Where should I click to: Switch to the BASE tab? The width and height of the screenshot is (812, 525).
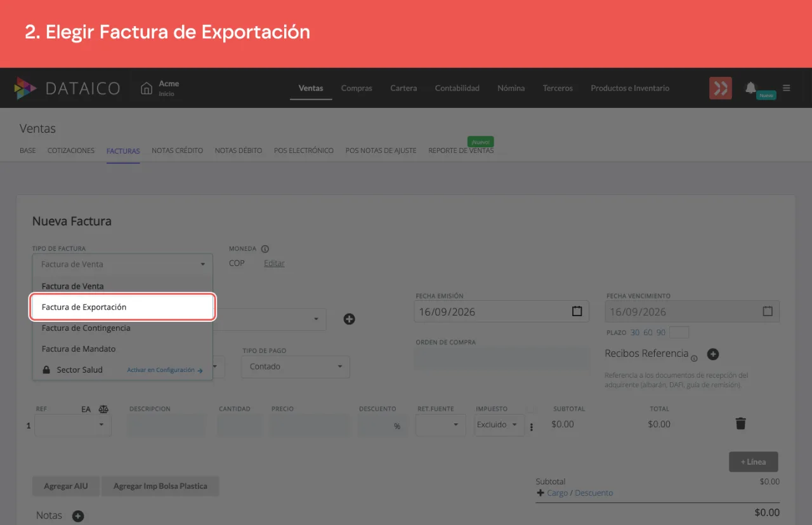click(28, 150)
